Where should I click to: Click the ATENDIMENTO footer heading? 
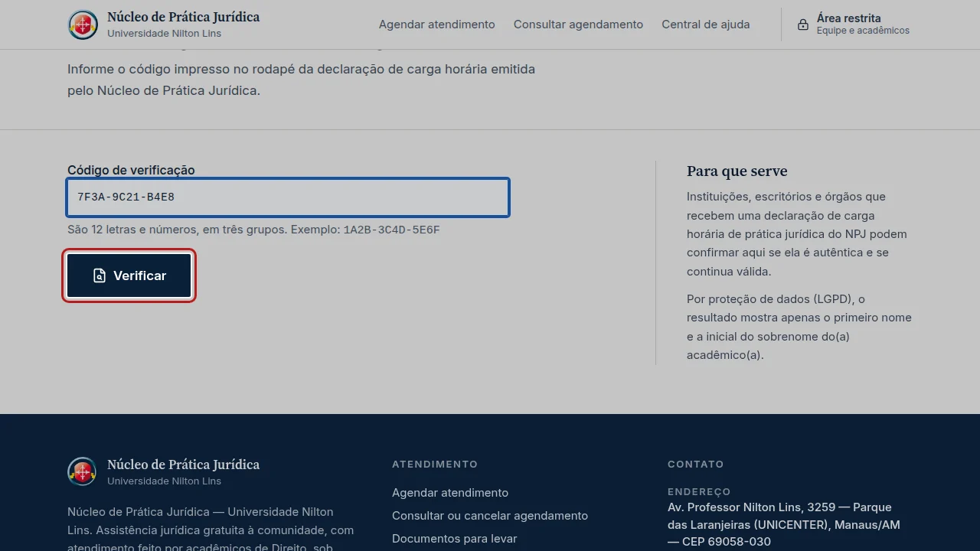click(x=435, y=465)
